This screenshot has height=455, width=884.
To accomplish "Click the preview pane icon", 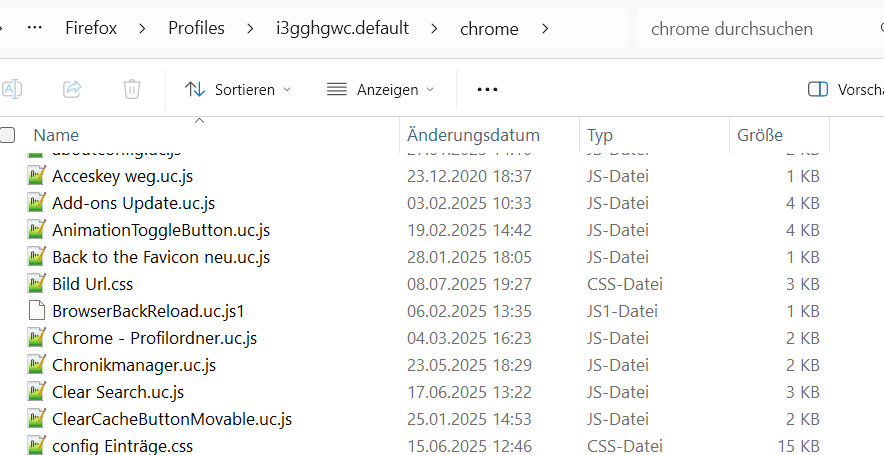I will tap(818, 89).
